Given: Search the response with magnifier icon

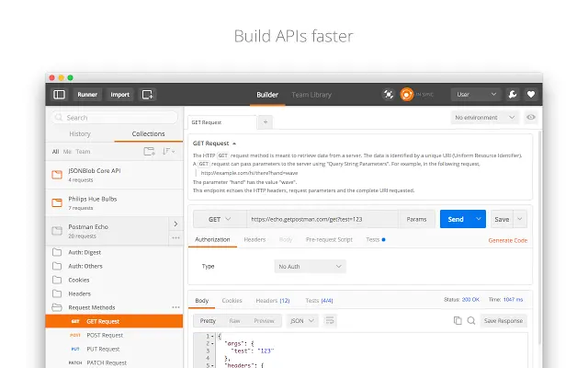Looking at the screenshot, I should tap(471, 321).
